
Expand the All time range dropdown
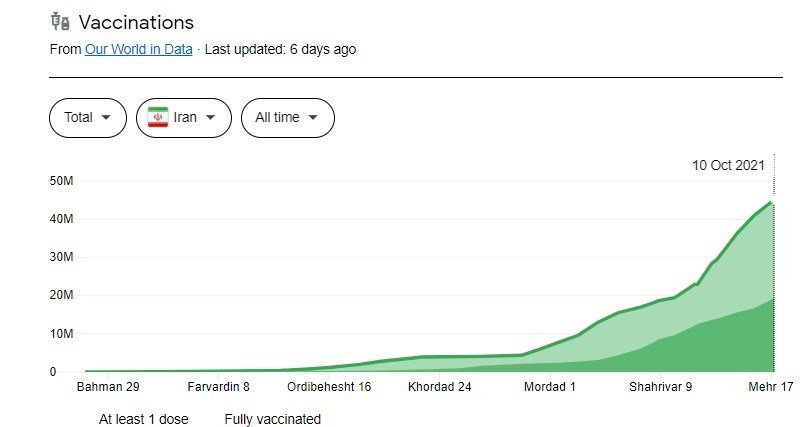[287, 117]
